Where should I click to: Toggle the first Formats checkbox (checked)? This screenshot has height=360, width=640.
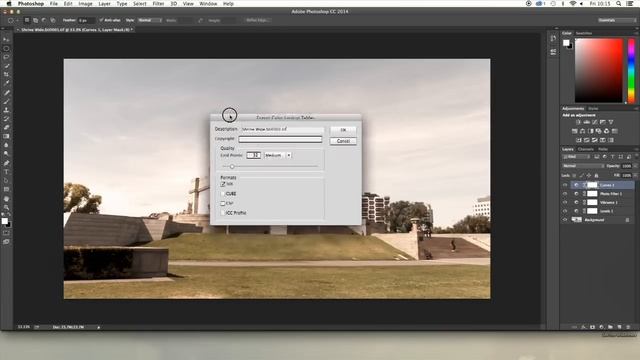click(223, 184)
